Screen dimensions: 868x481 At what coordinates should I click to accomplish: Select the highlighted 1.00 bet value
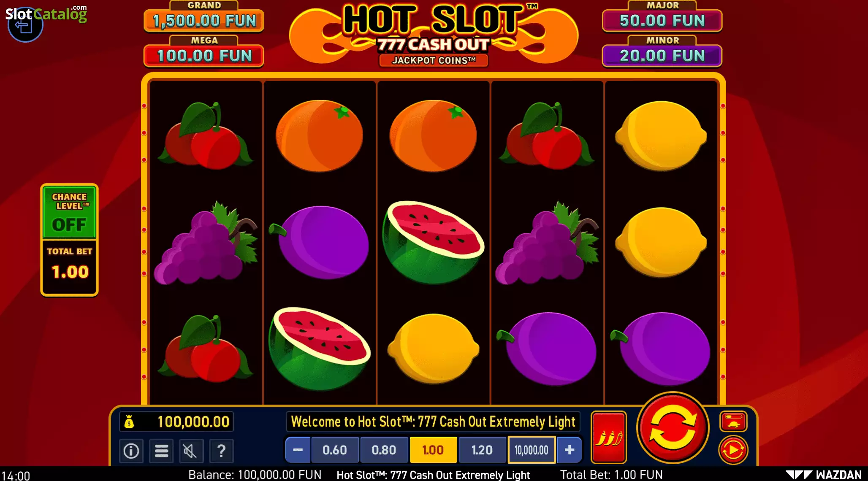coord(433,450)
